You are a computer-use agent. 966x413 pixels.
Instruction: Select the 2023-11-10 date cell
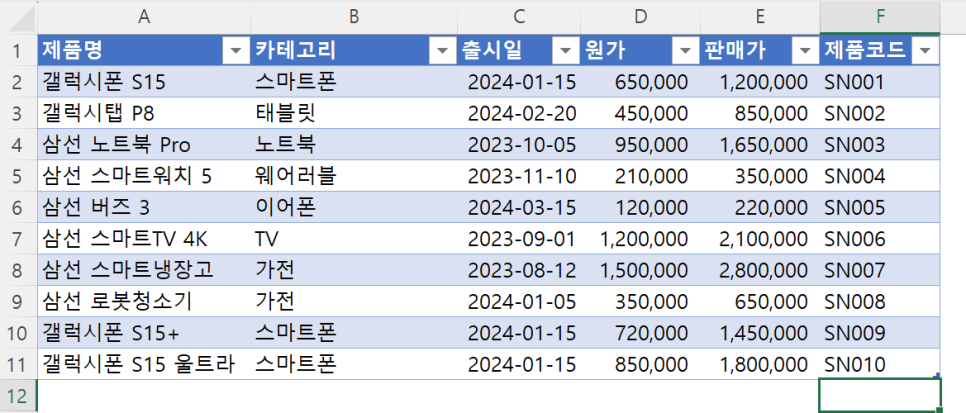coord(519,176)
